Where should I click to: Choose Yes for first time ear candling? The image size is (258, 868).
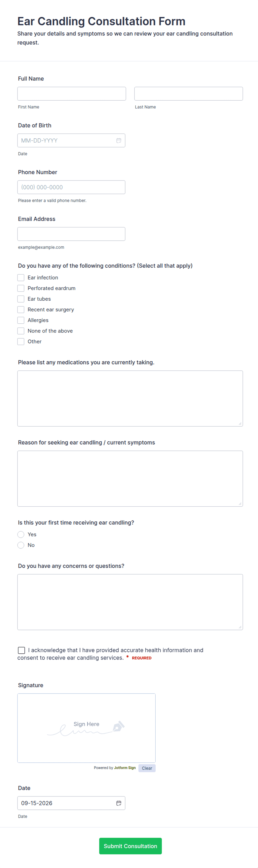pyautogui.click(x=21, y=534)
